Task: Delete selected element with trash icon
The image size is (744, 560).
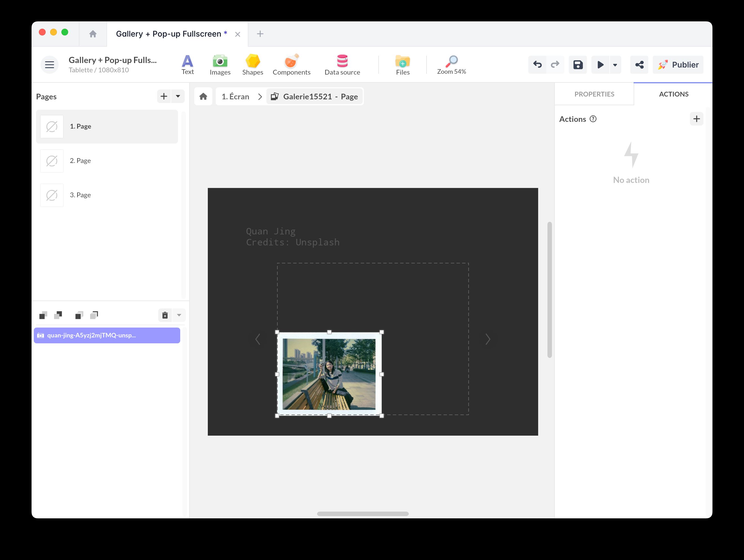Action: click(x=164, y=315)
